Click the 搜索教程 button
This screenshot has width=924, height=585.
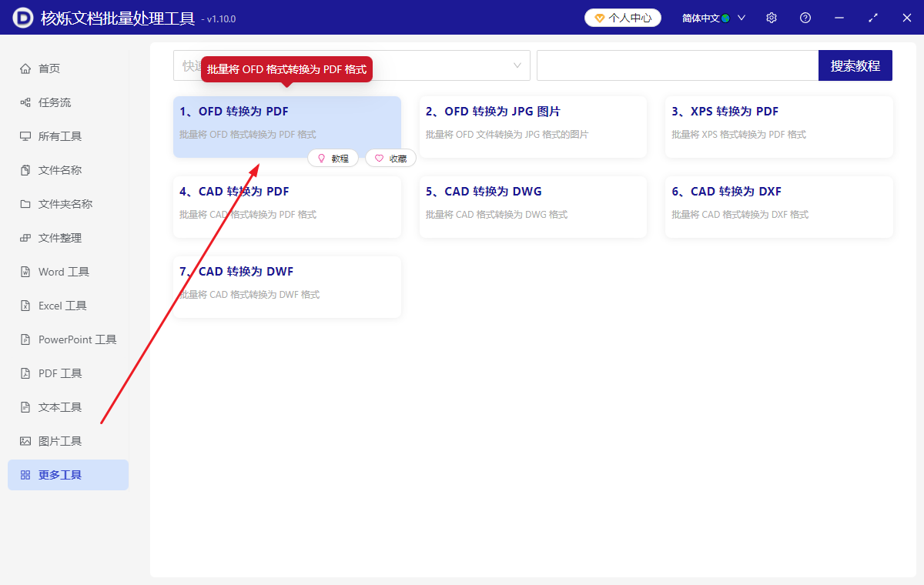855,65
